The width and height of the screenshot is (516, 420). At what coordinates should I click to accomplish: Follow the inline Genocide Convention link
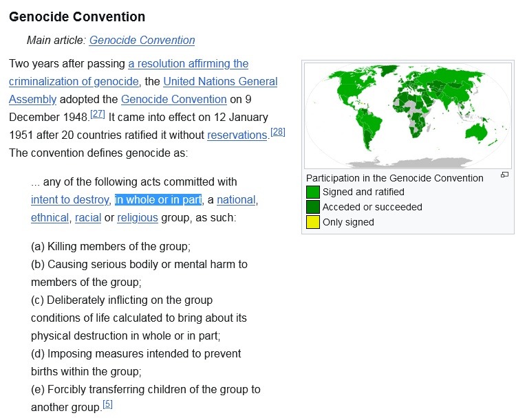click(174, 99)
